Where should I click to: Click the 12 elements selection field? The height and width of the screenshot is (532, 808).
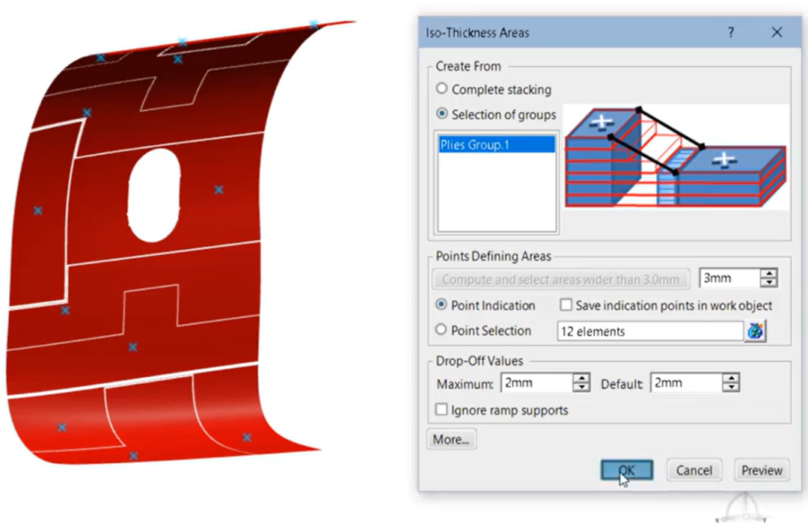[650, 331]
